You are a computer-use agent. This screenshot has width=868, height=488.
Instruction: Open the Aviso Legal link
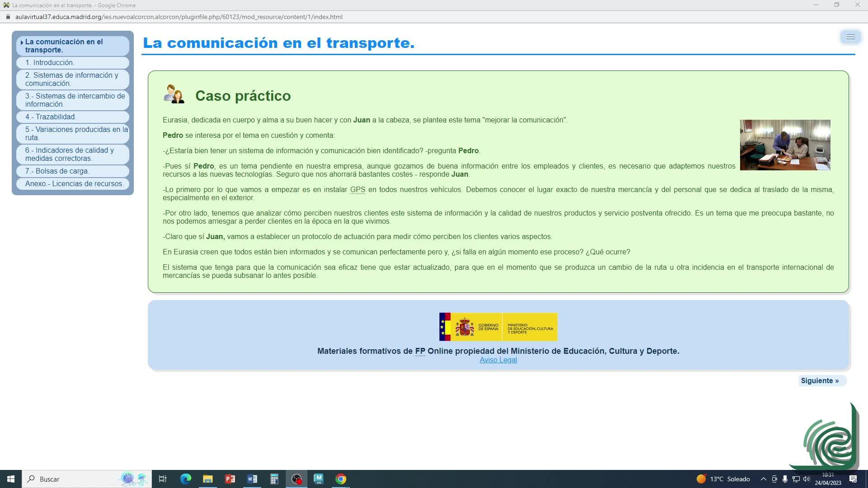tap(498, 360)
